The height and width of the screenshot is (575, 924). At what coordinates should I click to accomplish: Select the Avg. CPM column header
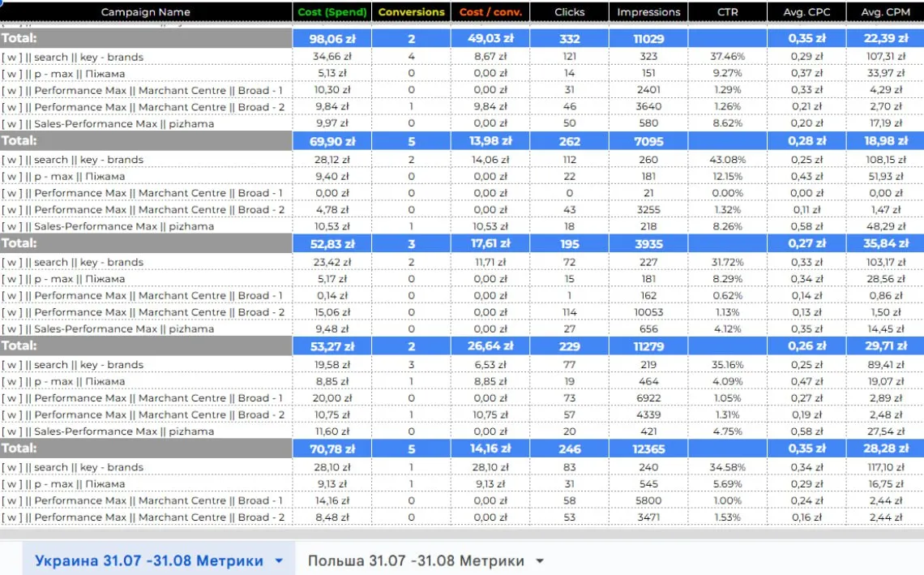click(x=885, y=12)
